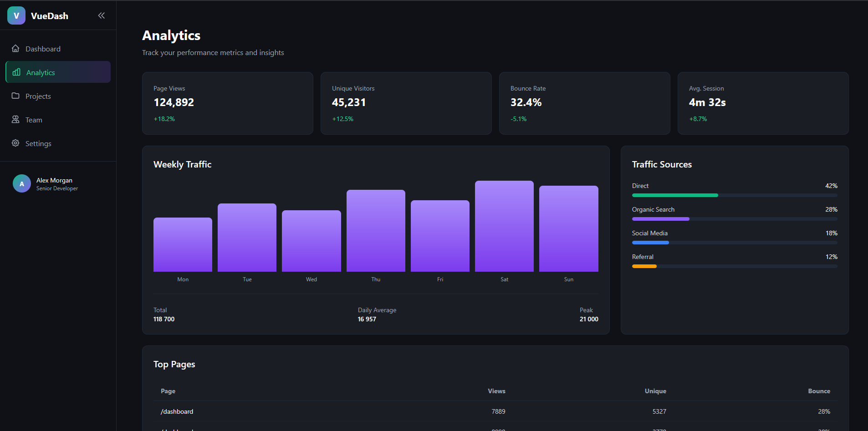The image size is (868, 431).
Task: Click the Views column header
Action: 496,391
